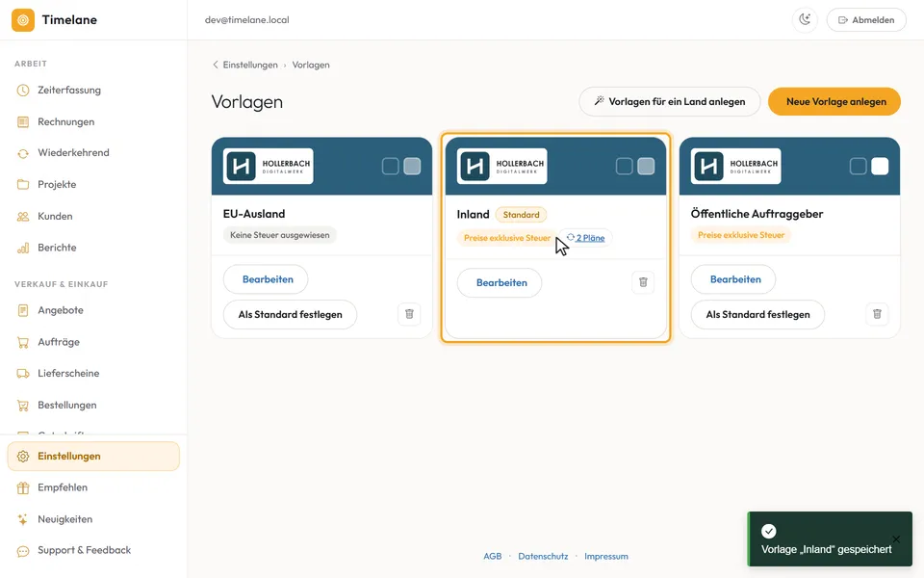Remove Öffentliche Auftraggeber template via trash icon
The height and width of the screenshot is (578, 924).
coord(877,314)
